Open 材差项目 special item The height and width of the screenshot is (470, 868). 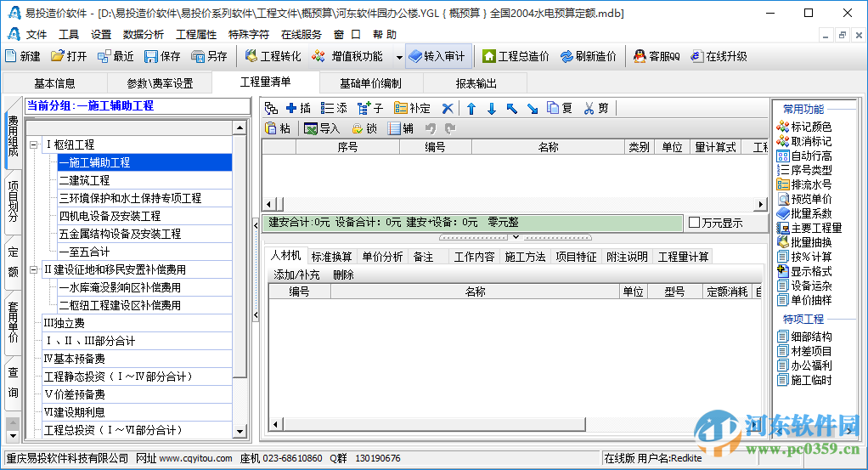[804, 351]
